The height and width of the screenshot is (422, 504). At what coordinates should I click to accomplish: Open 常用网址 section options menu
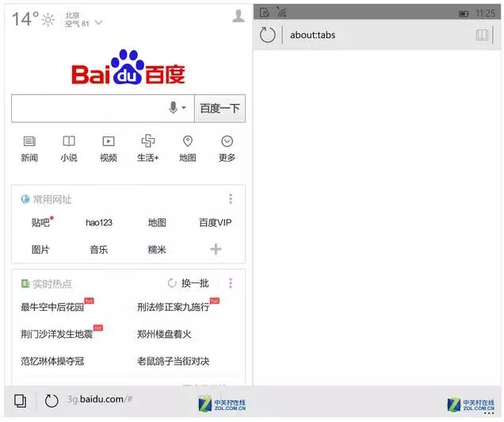point(231,199)
